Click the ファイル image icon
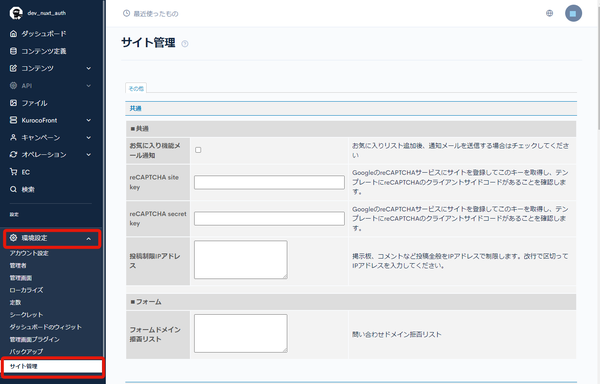600x384 pixels. point(13,103)
